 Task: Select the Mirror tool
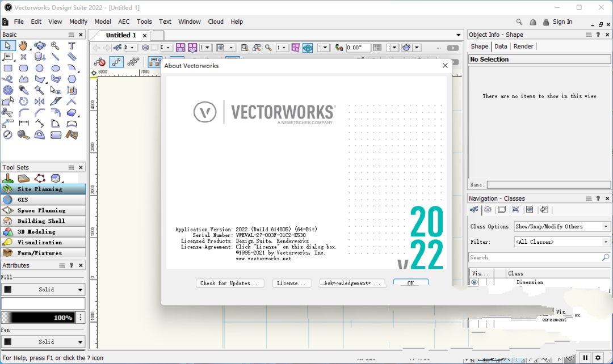(40, 101)
